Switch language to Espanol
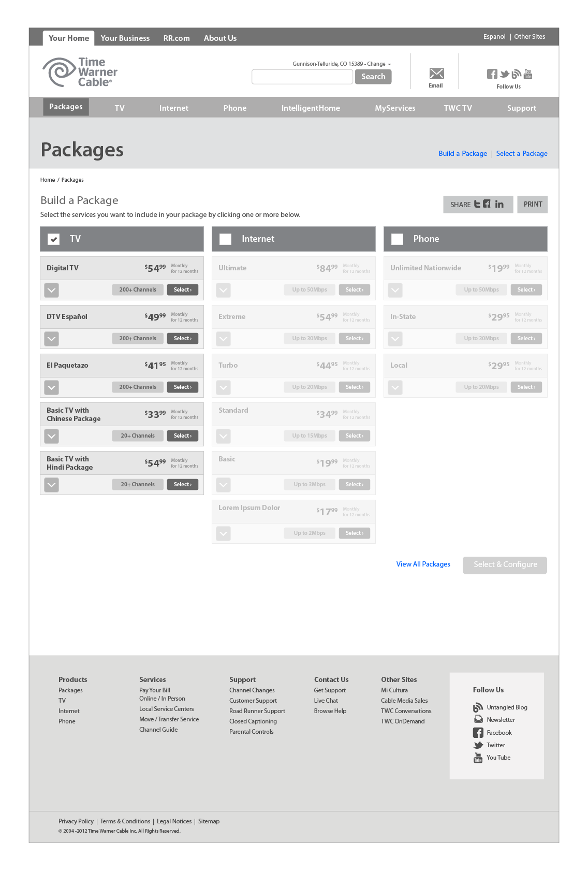Viewport: 588px width, 871px height. tap(494, 37)
